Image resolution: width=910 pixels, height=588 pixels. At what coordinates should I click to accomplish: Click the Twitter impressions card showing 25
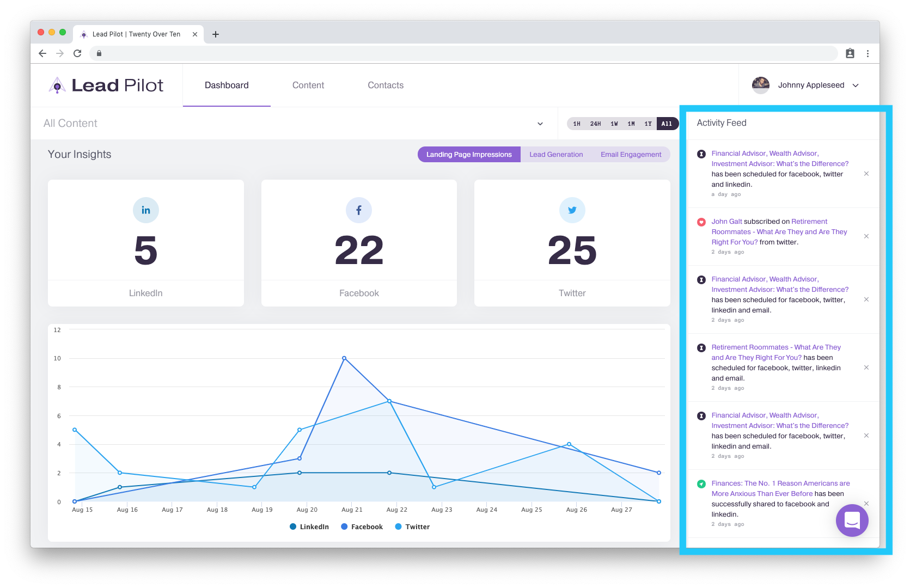click(x=572, y=243)
